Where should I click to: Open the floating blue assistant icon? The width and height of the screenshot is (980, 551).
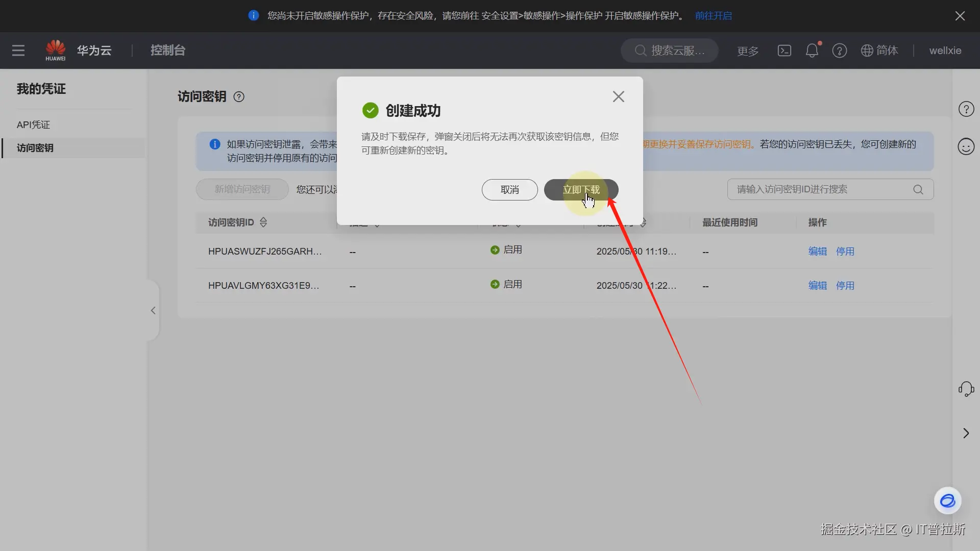click(x=947, y=501)
